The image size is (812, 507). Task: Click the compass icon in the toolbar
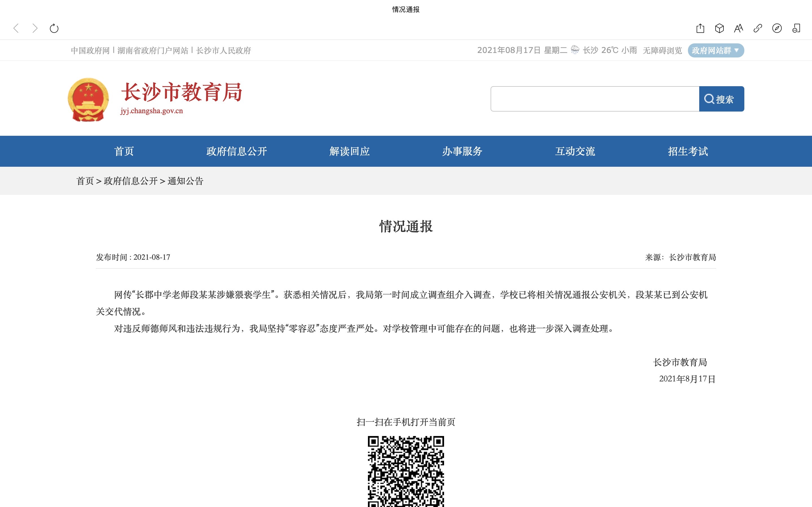[x=776, y=29]
